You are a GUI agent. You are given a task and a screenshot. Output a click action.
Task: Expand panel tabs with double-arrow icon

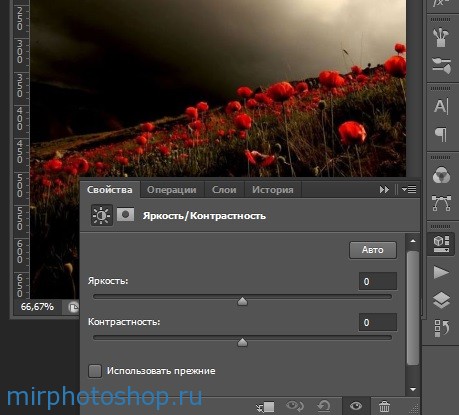pos(384,190)
